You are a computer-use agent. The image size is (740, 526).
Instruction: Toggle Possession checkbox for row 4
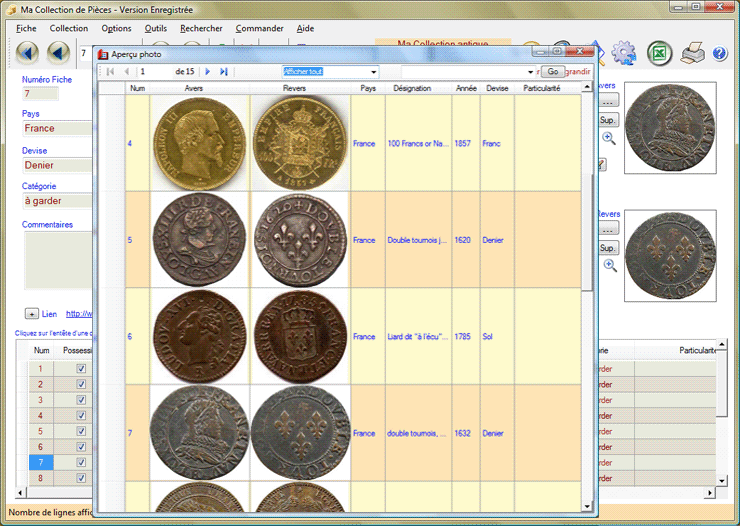coord(81,415)
